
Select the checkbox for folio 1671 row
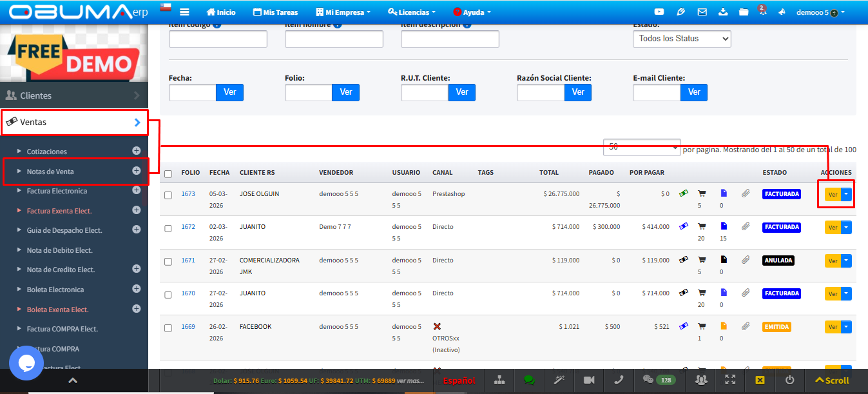168,261
